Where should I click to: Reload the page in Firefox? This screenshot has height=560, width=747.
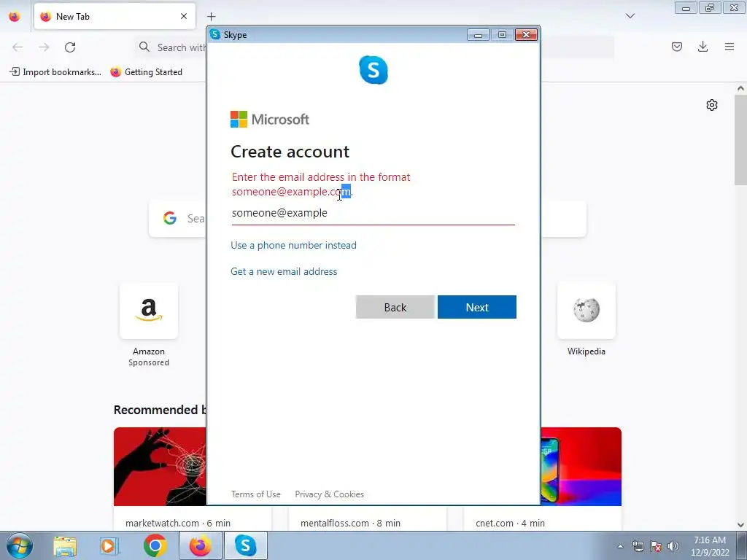pos(70,47)
